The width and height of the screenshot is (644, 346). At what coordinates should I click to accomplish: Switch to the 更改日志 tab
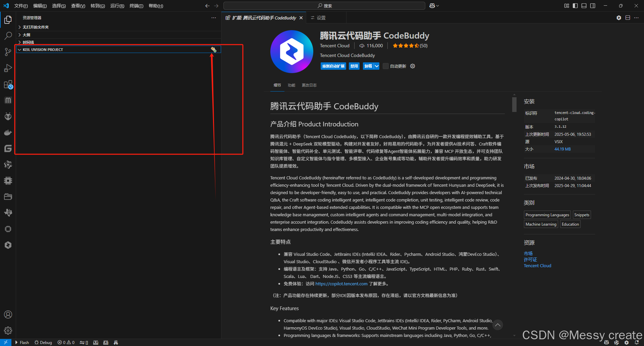pos(309,85)
